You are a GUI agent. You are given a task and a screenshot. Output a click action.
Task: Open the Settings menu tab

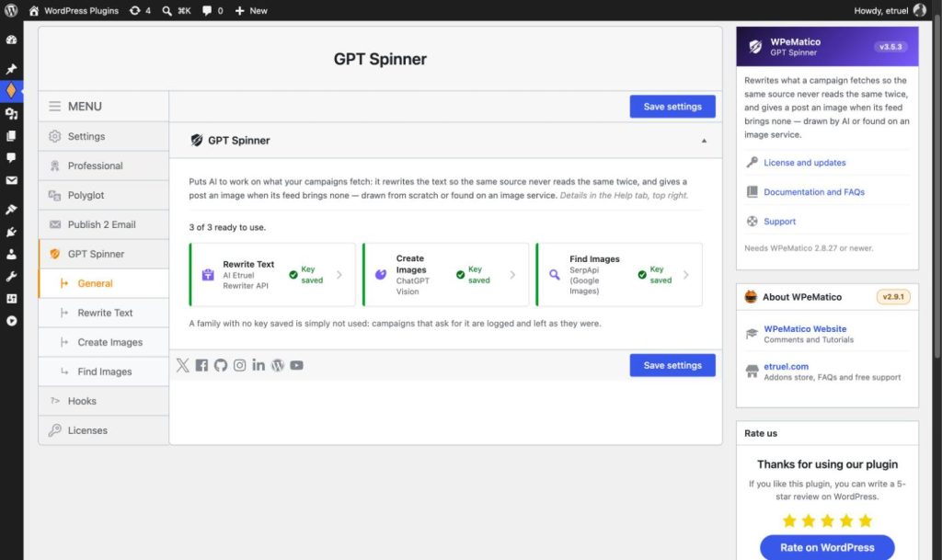pyautogui.click(x=103, y=136)
